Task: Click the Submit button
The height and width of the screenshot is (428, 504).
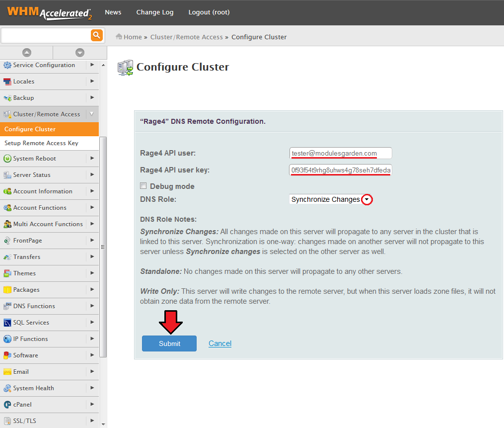Action: [169, 343]
